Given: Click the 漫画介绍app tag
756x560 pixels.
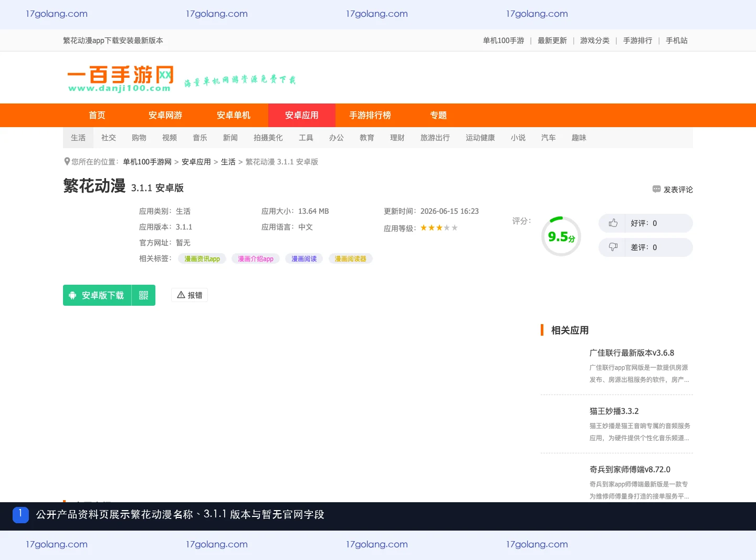Looking at the screenshot, I should pos(256,258).
